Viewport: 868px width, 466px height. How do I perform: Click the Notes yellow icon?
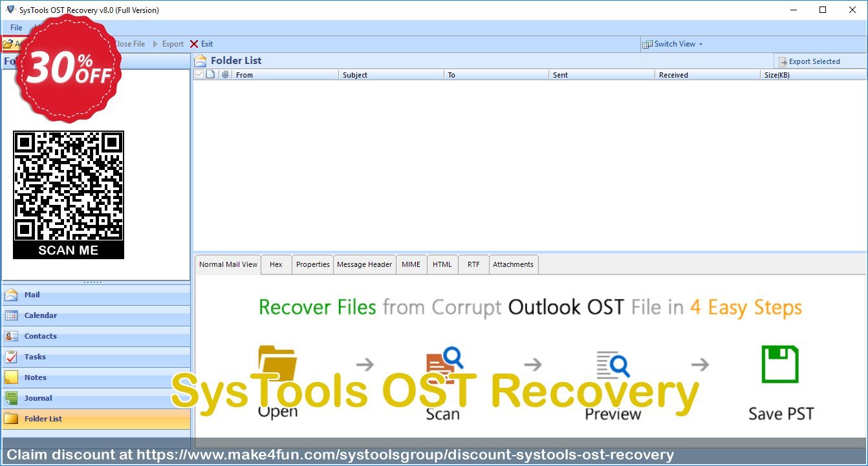point(12,377)
